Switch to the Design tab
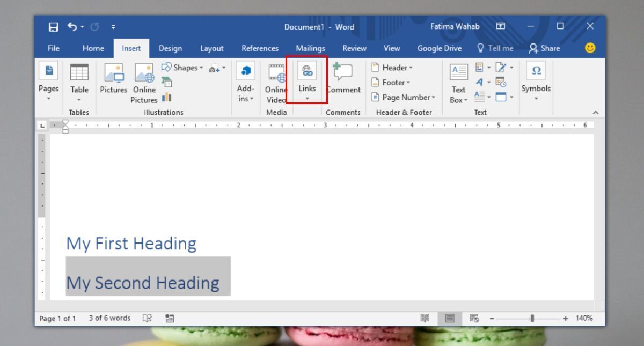This screenshot has height=346, width=644. tap(170, 48)
